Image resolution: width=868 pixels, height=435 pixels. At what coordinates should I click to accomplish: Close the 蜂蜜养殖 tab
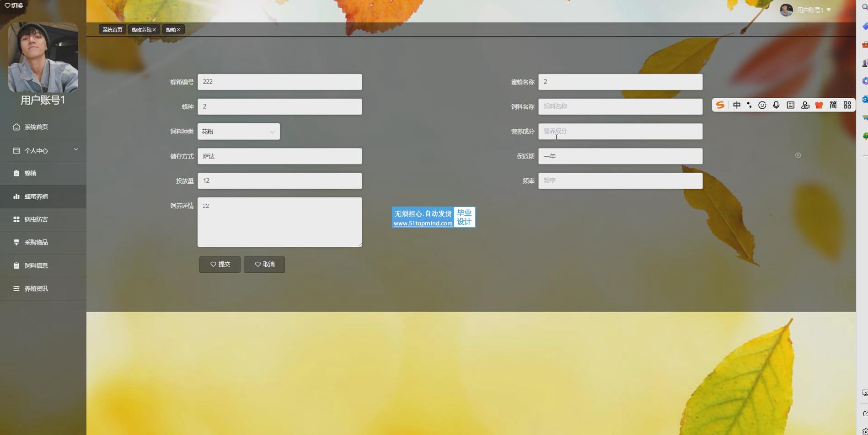(154, 30)
